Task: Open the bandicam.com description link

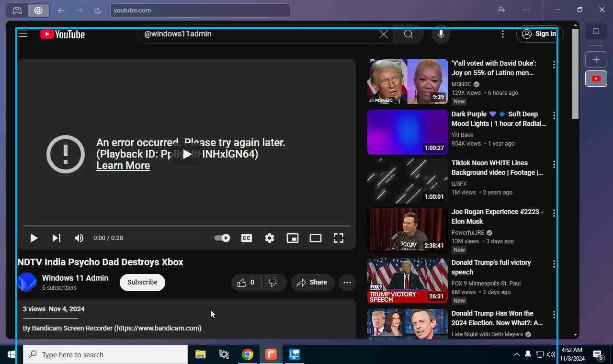Action: (x=158, y=329)
